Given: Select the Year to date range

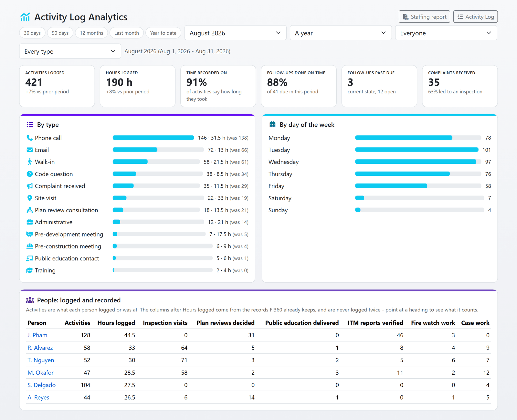Looking at the screenshot, I should click(163, 33).
